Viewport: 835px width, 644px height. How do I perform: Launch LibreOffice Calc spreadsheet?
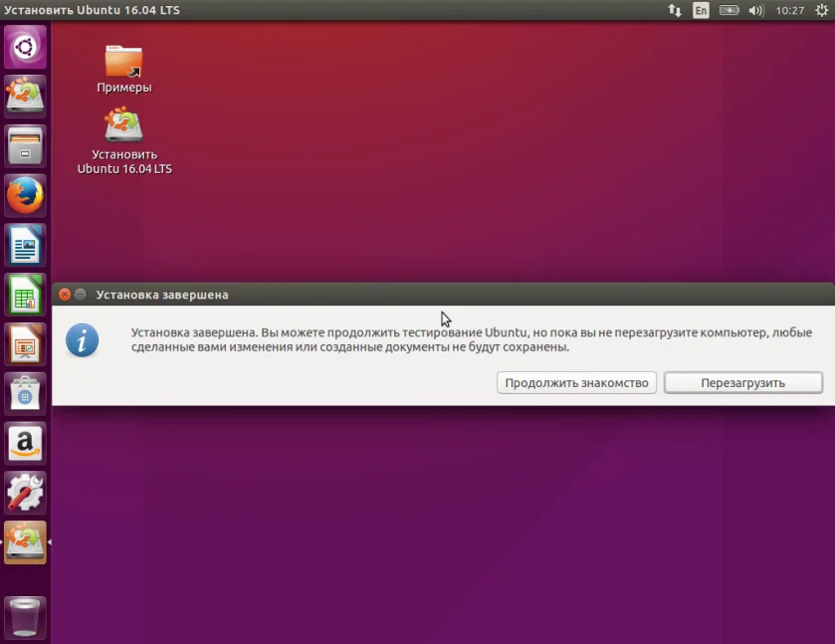click(x=25, y=295)
